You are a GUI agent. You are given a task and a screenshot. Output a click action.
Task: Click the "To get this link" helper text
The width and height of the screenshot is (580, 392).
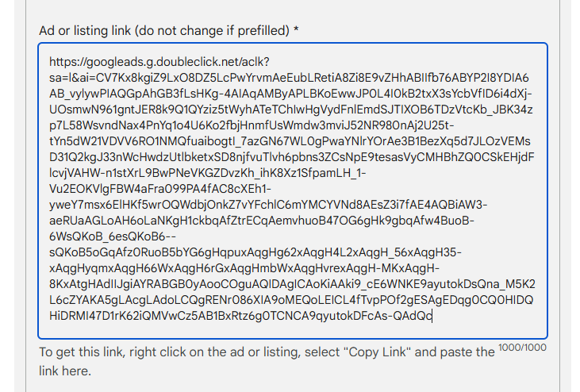click(267, 352)
